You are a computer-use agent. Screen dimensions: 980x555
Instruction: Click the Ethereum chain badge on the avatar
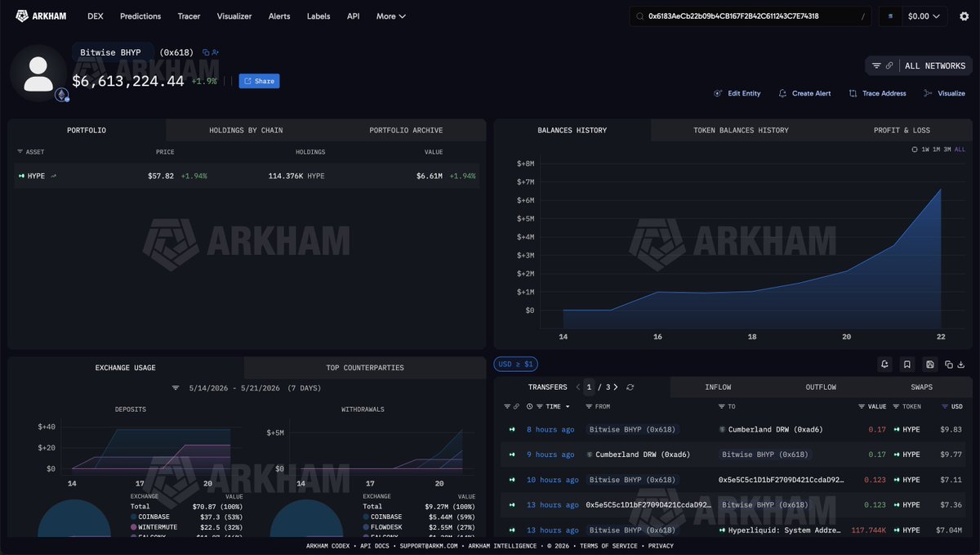click(62, 95)
